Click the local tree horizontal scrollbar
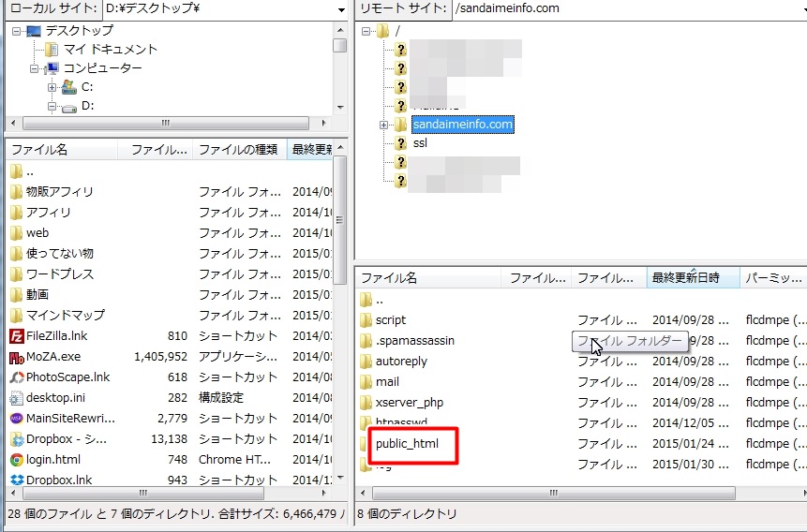 [166, 124]
